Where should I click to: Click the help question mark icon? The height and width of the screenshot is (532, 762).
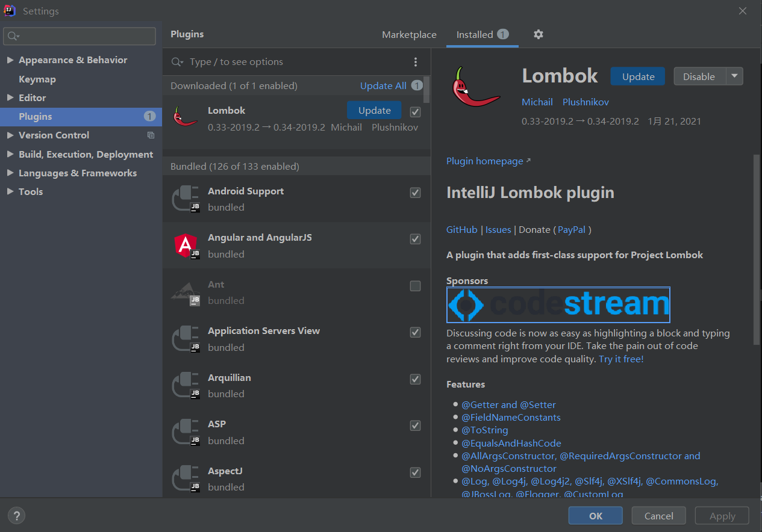(x=16, y=515)
